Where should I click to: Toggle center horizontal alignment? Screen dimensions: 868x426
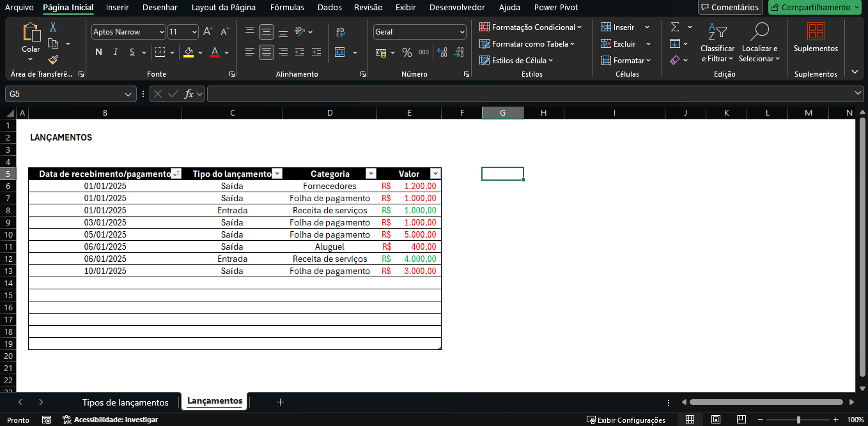(x=267, y=52)
